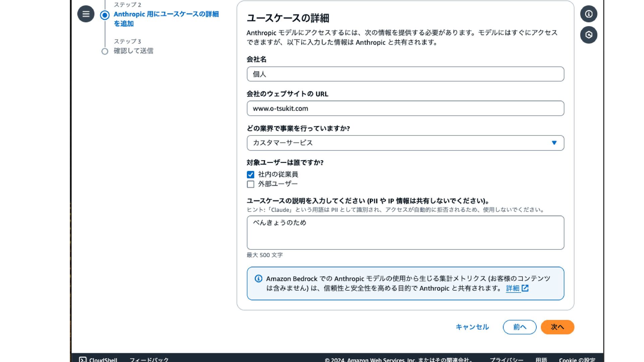This screenshot has height=362, width=644.
Task: Check the 外部ユーザー checkbox
Action: click(x=251, y=184)
